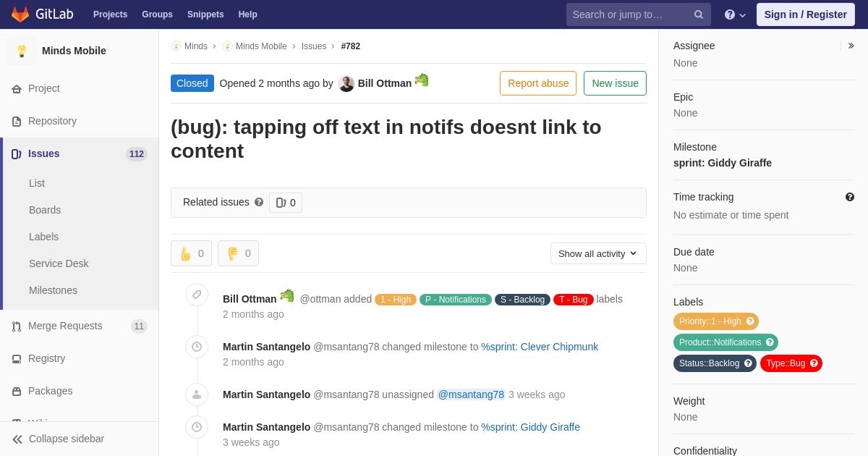
Task: Click help icon on Type::Bug label
Action: 814,363
